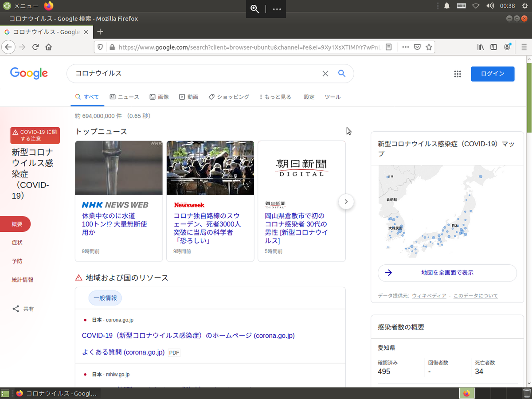Expand the もっと見る search options

click(x=275, y=97)
